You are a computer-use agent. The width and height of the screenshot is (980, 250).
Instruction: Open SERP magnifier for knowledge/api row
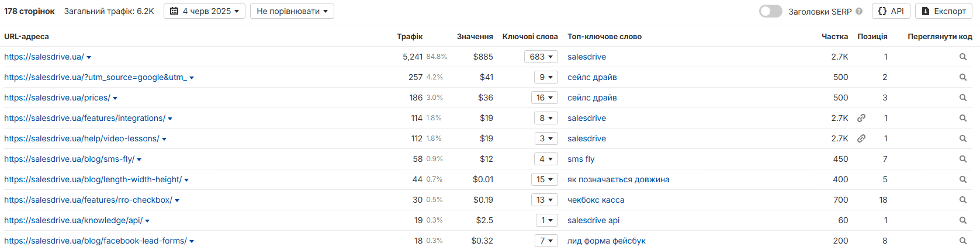coord(962,220)
